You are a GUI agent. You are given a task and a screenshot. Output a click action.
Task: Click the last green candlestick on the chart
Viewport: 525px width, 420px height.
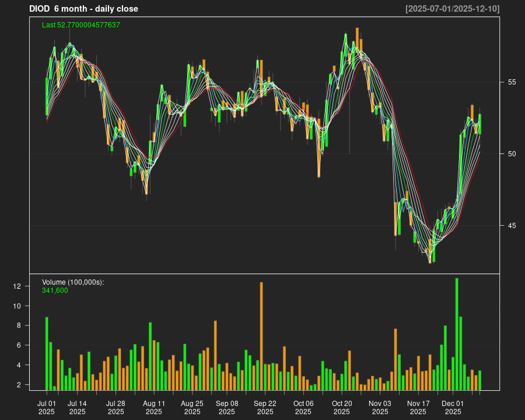[480, 124]
